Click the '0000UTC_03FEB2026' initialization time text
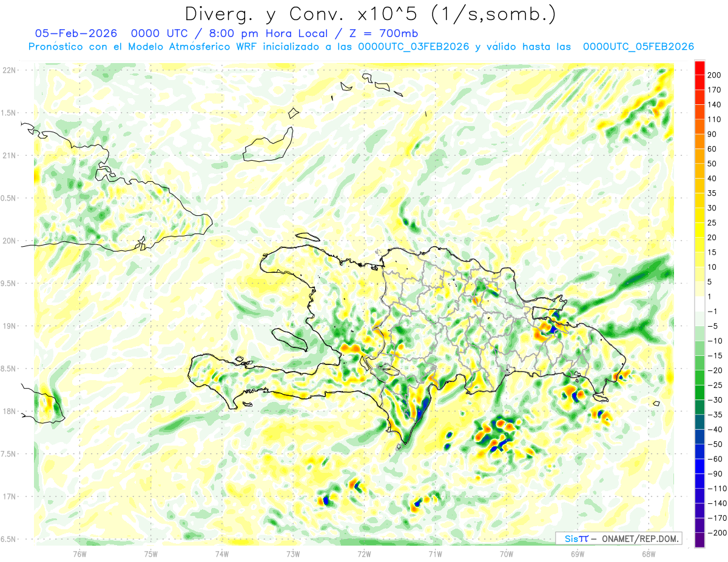 (x=414, y=47)
